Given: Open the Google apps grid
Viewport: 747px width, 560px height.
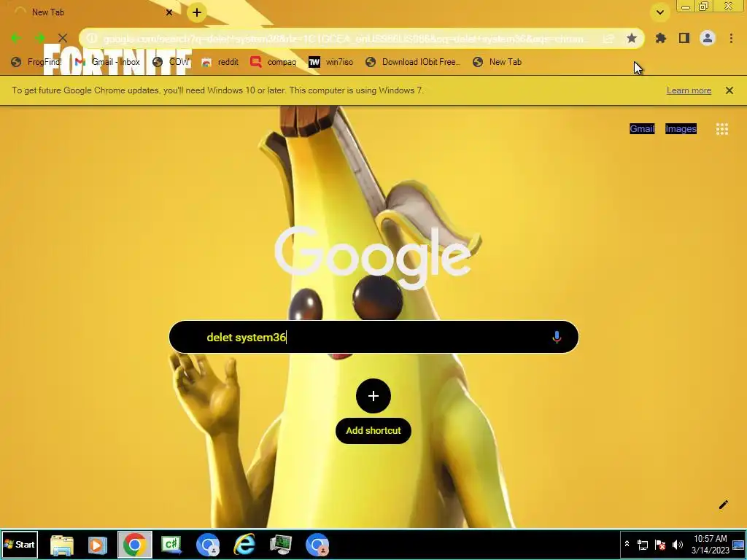Looking at the screenshot, I should click(722, 128).
